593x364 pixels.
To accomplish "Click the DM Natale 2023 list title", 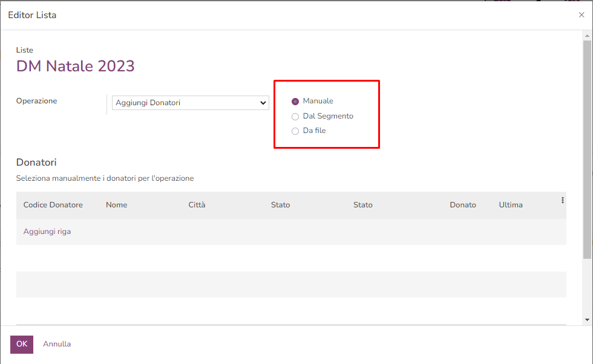I will tap(76, 66).
